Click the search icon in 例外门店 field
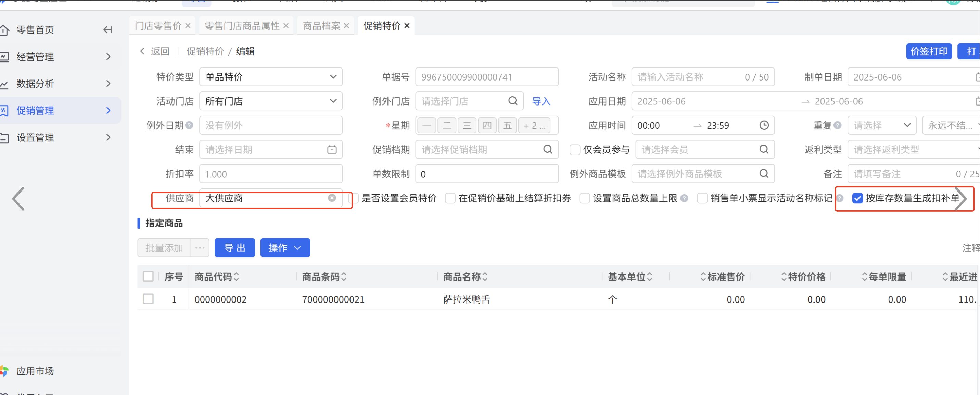The width and height of the screenshot is (980, 395). click(x=513, y=101)
